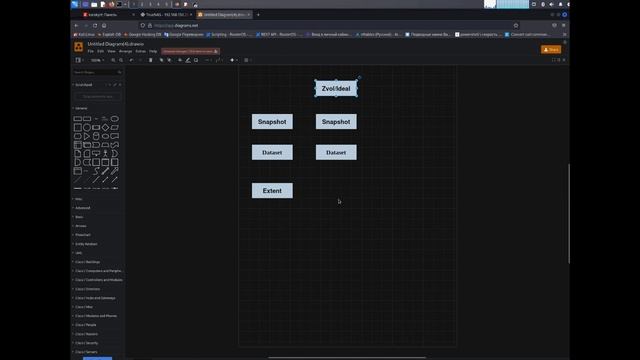Select the circle shape in General
The image size is (640, 360).
87,127
